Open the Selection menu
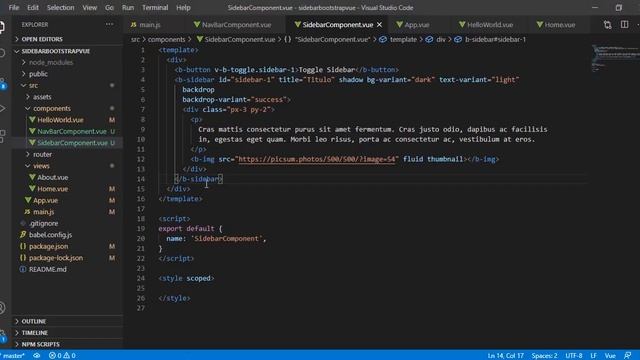Viewport: 640px width, 360px height. [60, 8]
